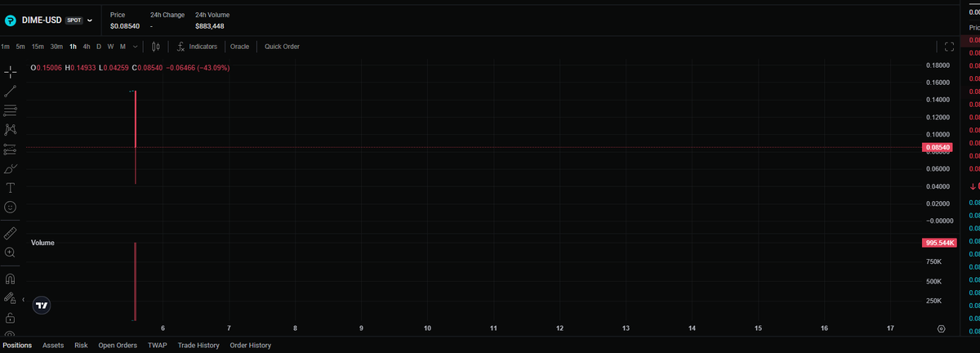Click the 24h Volume value $883,448
Viewport: 980px width, 353px height.
(210, 26)
